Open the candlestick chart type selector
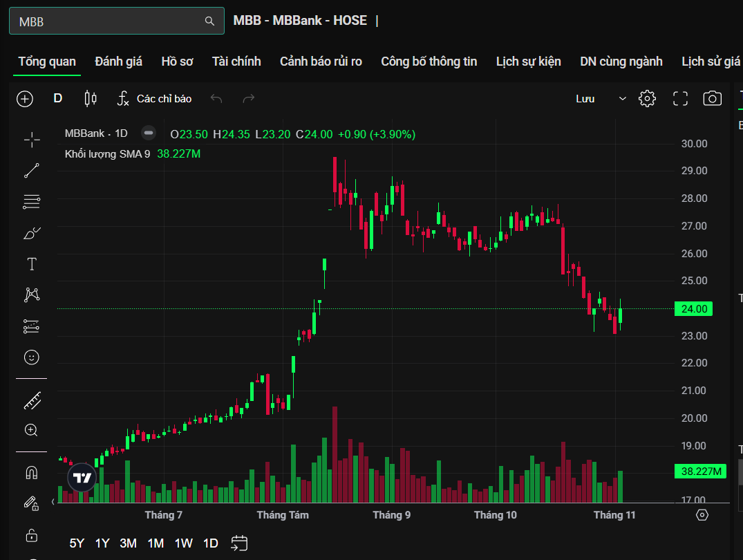 coord(91,99)
